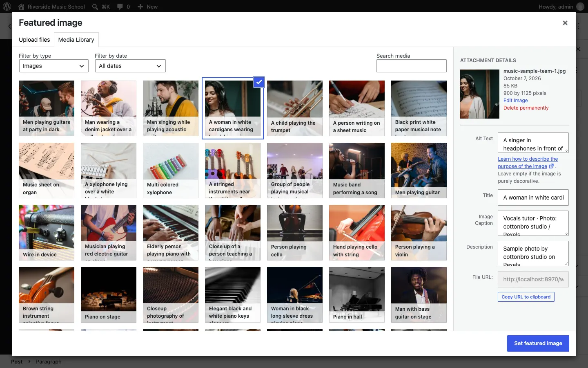Select the Person playing cello image
Image resolution: width=588 pixels, height=368 pixels.
point(295,233)
